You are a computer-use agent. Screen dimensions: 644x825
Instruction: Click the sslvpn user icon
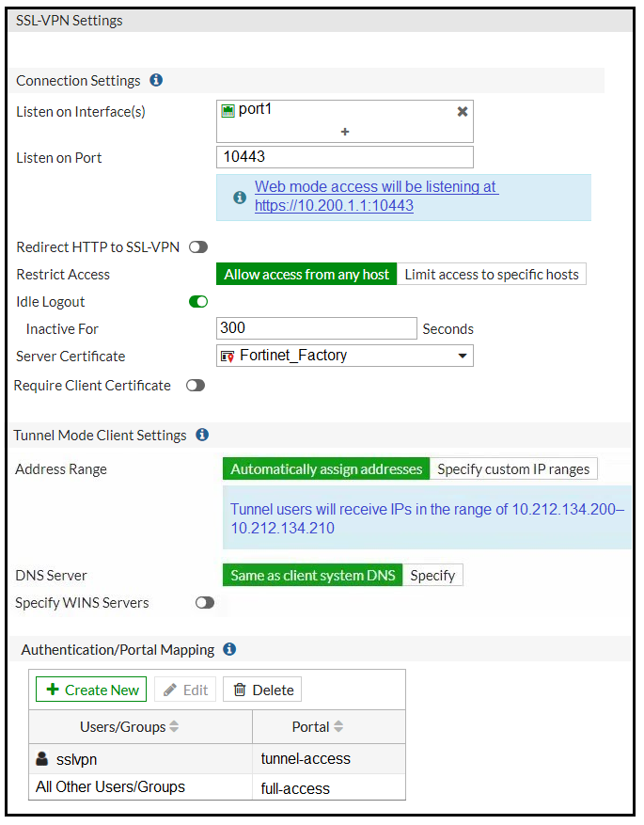tap(42, 758)
